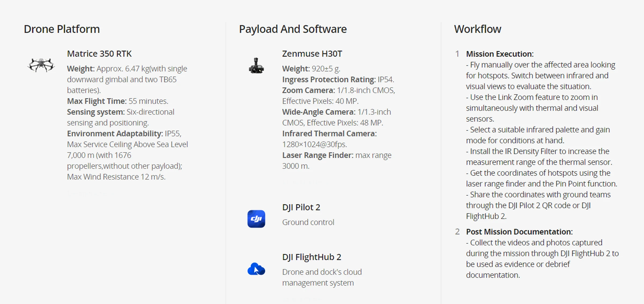Image resolution: width=644 pixels, height=304 pixels.
Task: Open the Zenmuse H30T product title
Action: click(x=312, y=54)
